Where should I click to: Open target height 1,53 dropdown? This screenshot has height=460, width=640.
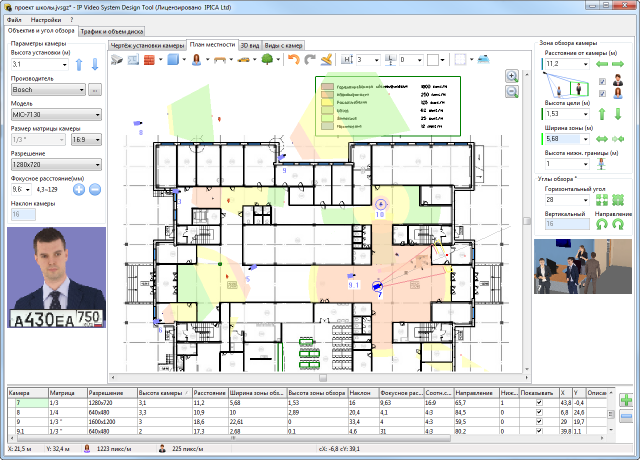pos(586,114)
